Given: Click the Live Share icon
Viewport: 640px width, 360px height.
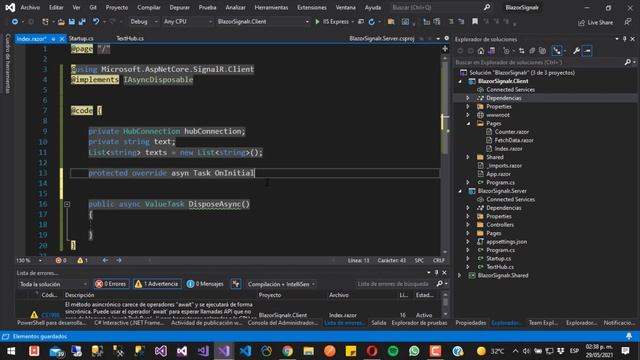Looking at the screenshot, I should tap(581, 23).
